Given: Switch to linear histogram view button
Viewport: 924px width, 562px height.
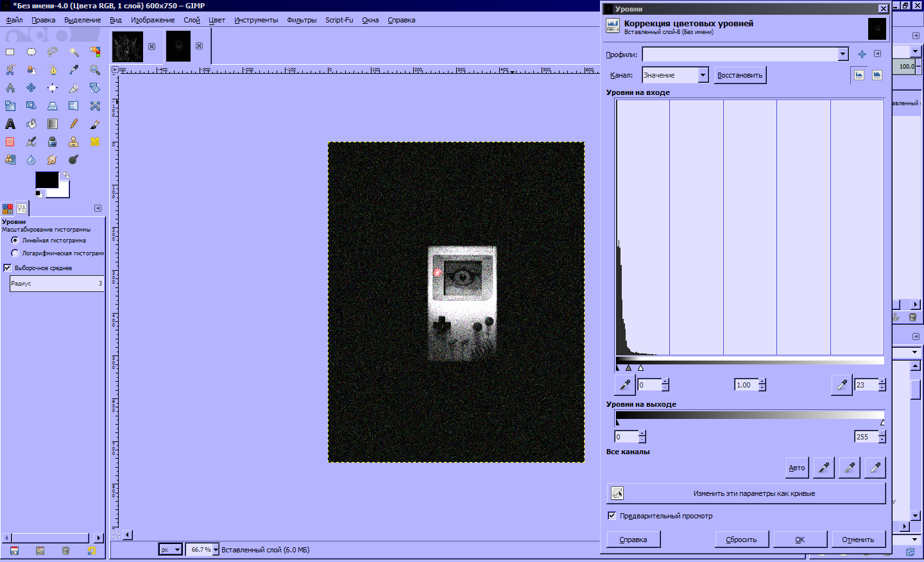Looking at the screenshot, I should (859, 75).
